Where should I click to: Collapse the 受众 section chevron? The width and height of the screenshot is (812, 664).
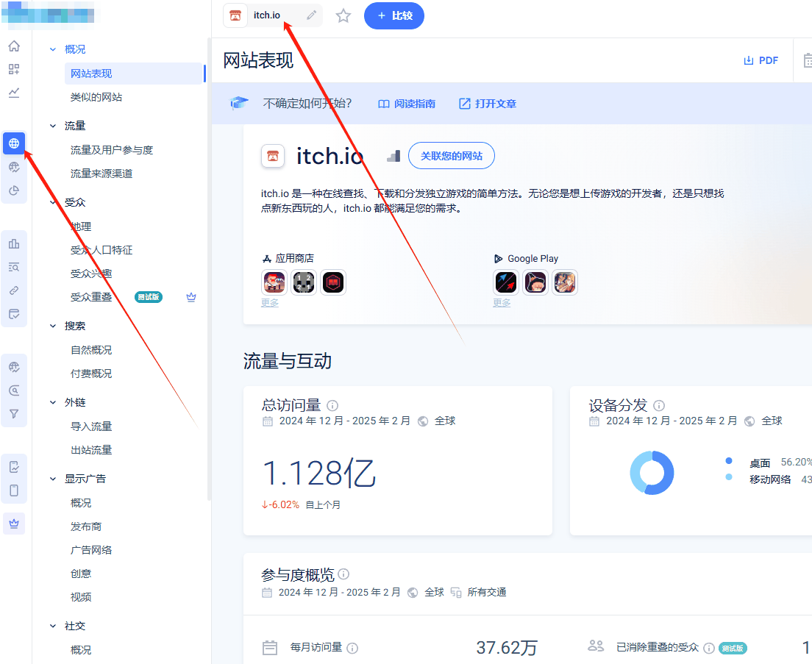[53, 202]
